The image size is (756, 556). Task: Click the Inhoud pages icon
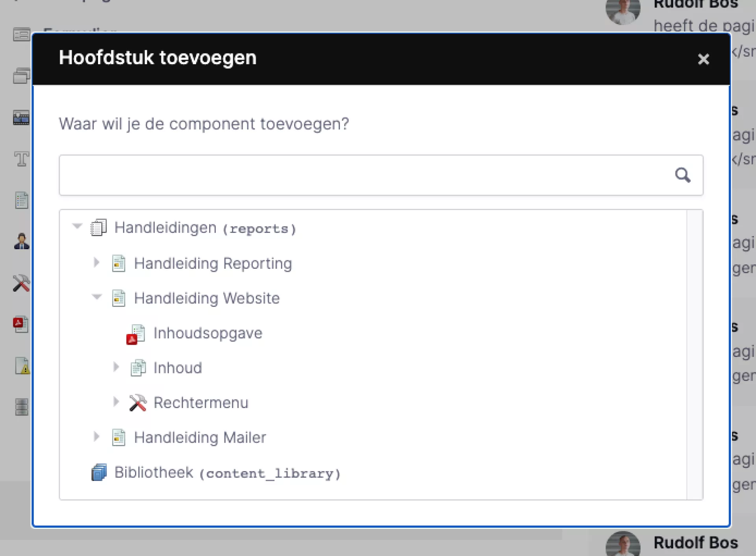click(138, 368)
